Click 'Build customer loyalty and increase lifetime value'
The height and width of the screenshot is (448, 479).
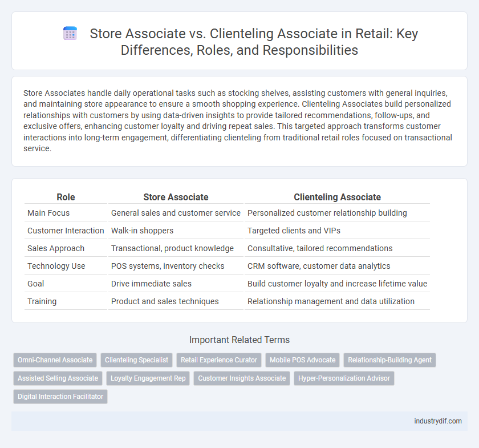337,284
